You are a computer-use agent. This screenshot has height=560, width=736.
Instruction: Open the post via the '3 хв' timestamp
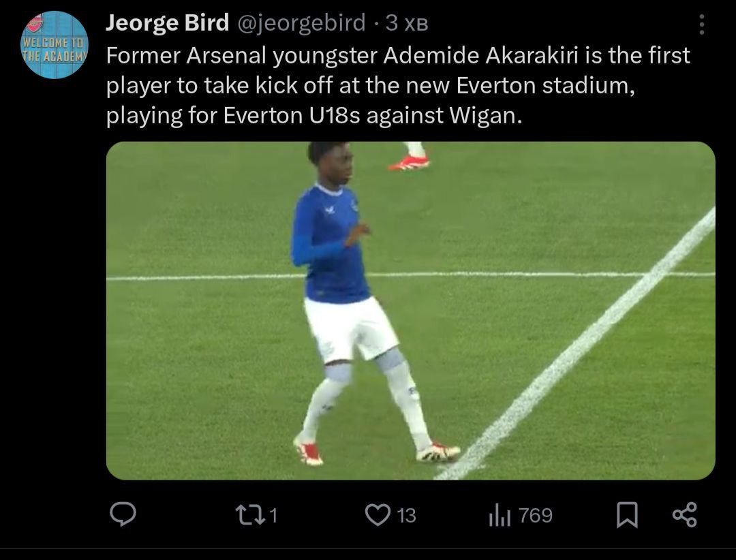pos(407,24)
